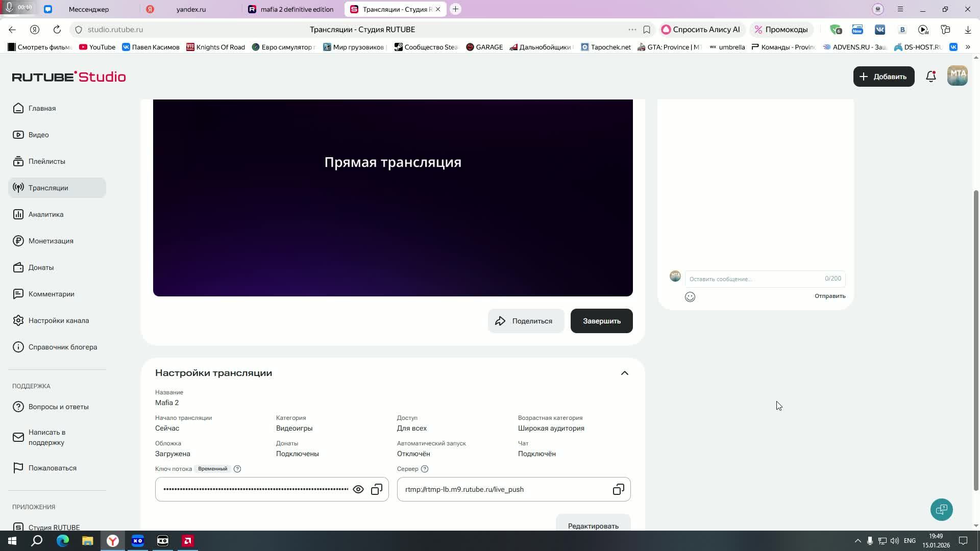Open the floating support chat widget
The width and height of the screenshot is (980, 551).
point(942,510)
